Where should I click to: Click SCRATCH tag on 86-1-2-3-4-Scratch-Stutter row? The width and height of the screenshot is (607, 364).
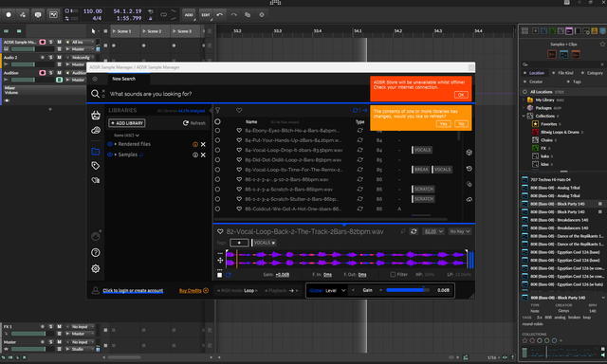(x=424, y=199)
